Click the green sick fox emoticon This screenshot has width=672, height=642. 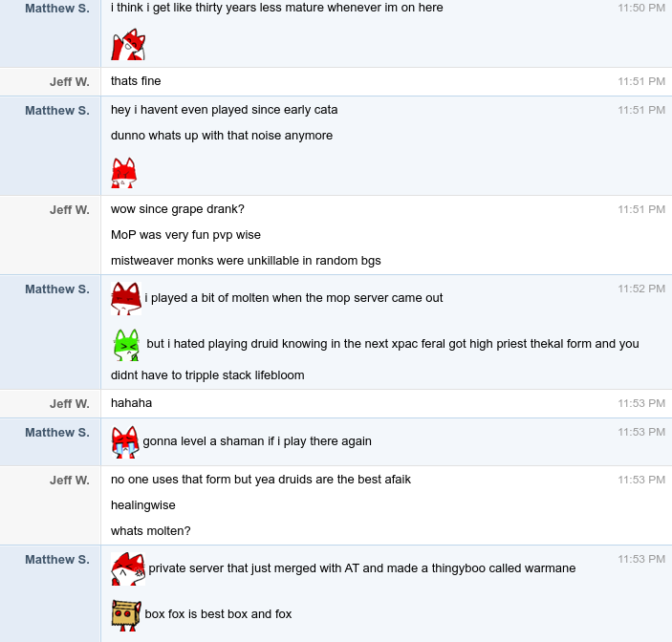[x=127, y=345]
